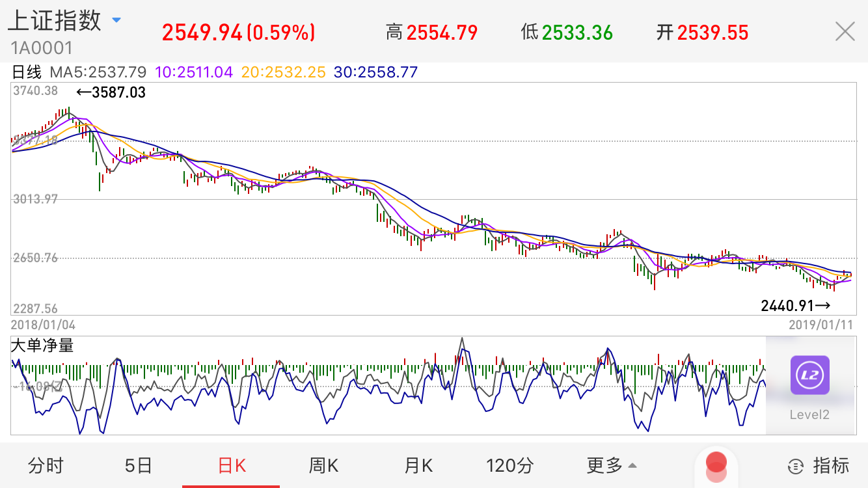Tap the Level2 purple L2 icon
The height and width of the screenshot is (488, 868).
809,375
